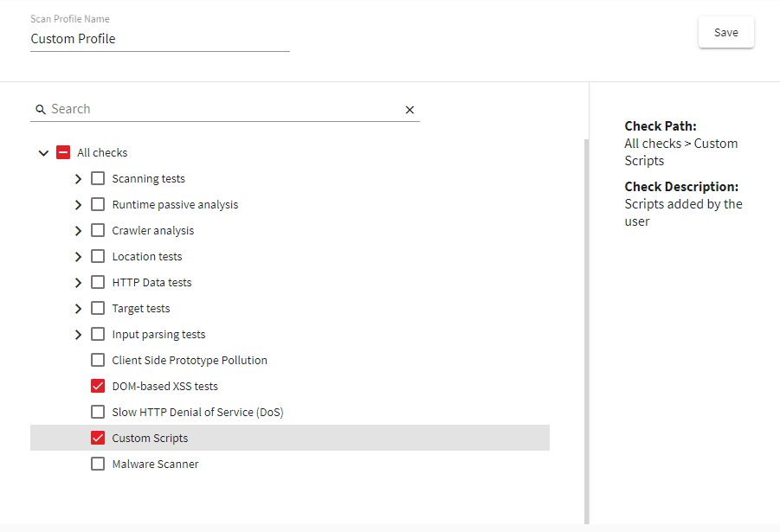Click the Scan Profile Name field
Screen dimensions: 780x532
click(x=159, y=39)
